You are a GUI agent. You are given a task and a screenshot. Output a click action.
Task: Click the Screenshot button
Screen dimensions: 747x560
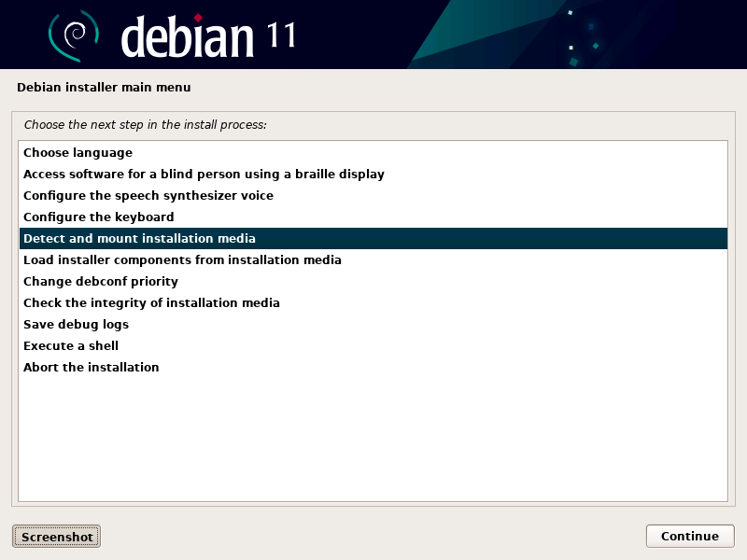[57, 536]
